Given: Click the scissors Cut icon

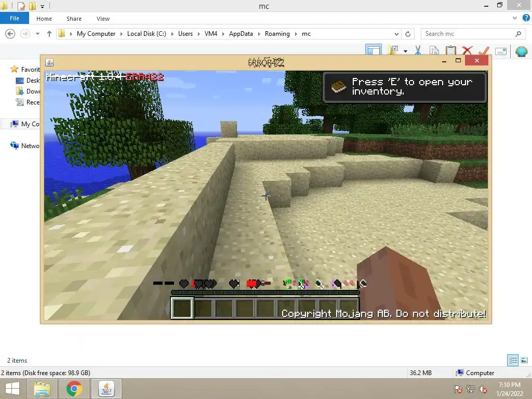Looking at the screenshot, I should pyautogui.click(x=418, y=50).
